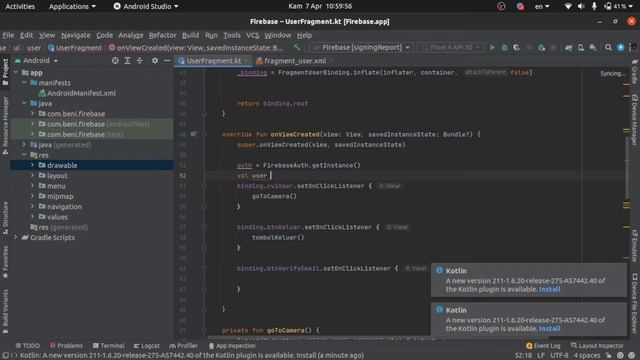The width and height of the screenshot is (640, 360).
Task: Click Expand All in Project panel
Action: [x=127, y=60]
